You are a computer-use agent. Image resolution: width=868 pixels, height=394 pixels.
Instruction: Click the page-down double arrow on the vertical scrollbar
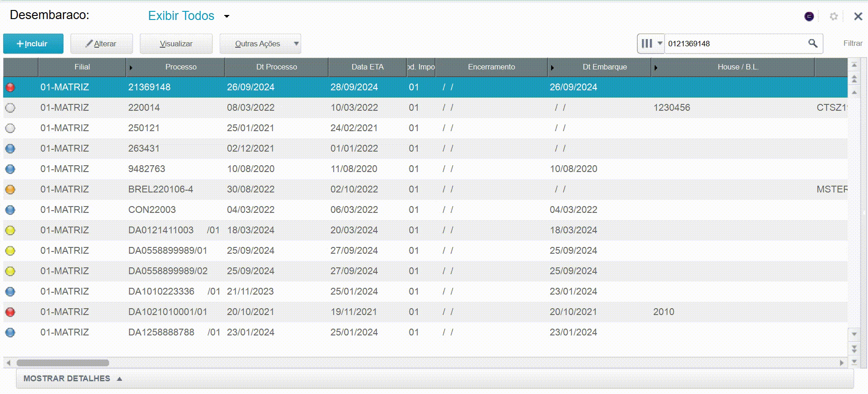pos(854,349)
